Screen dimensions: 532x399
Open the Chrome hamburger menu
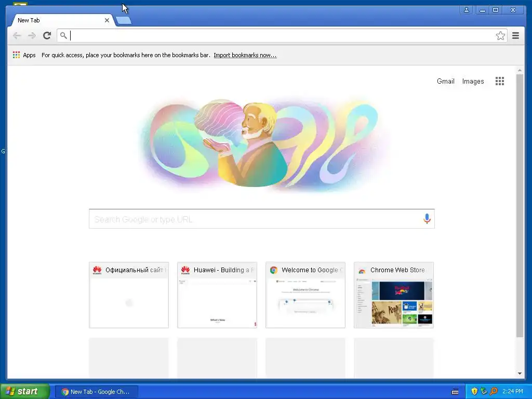pyautogui.click(x=515, y=36)
